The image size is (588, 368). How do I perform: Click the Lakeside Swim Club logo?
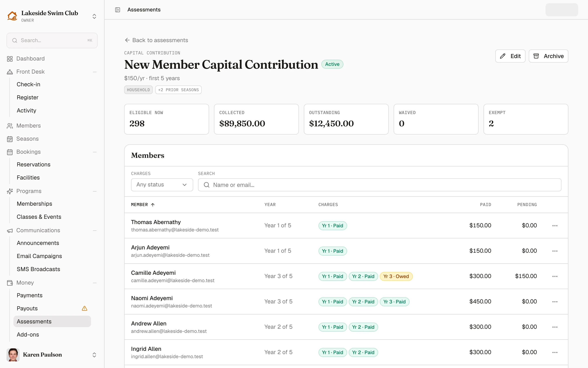pyautogui.click(x=12, y=16)
